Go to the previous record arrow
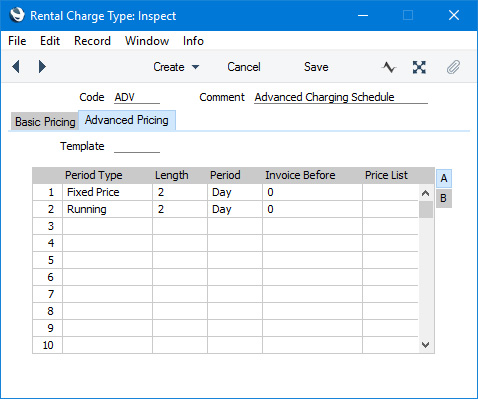 coord(16,67)
